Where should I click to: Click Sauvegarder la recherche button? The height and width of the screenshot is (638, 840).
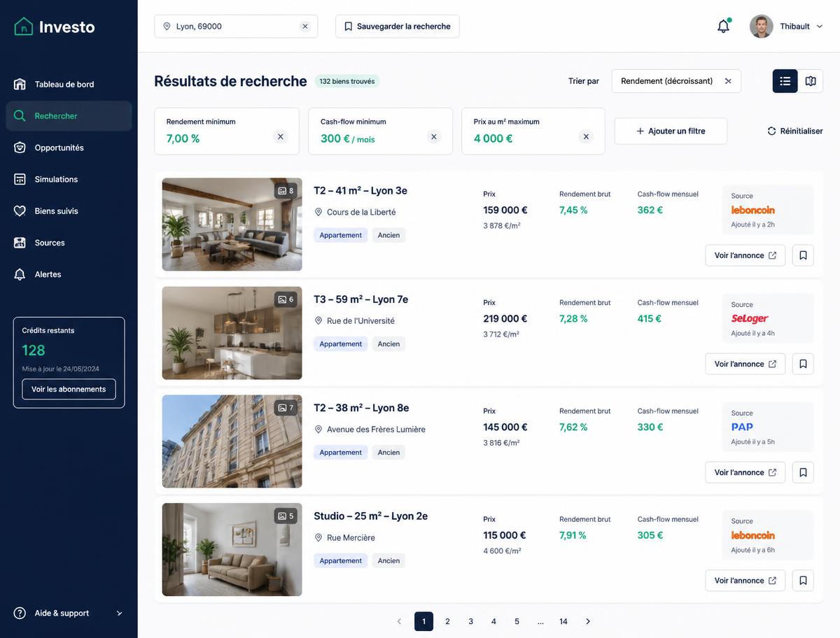398,27
